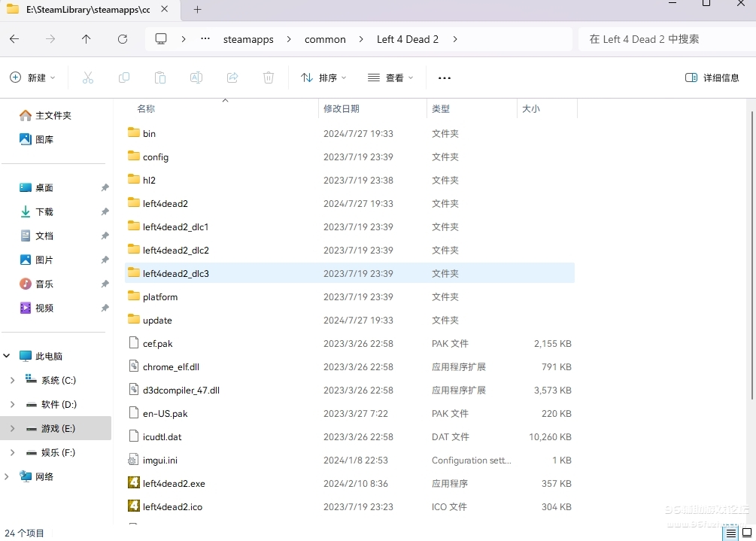Click the Paste clipboard icon
Image resolution: width=756 pixels, height=541 pixels.
pyautogui.click(x=160, y=78)
